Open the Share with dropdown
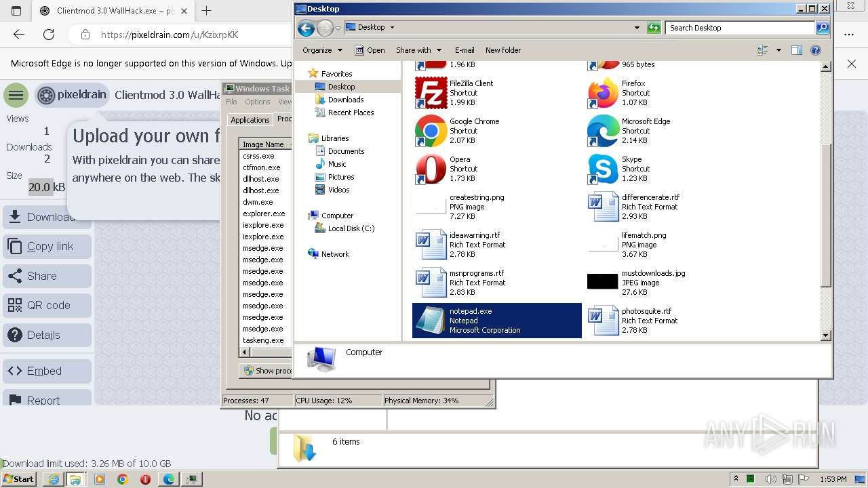This screenshot has width=868, height=488. click(x=418, y=50)
